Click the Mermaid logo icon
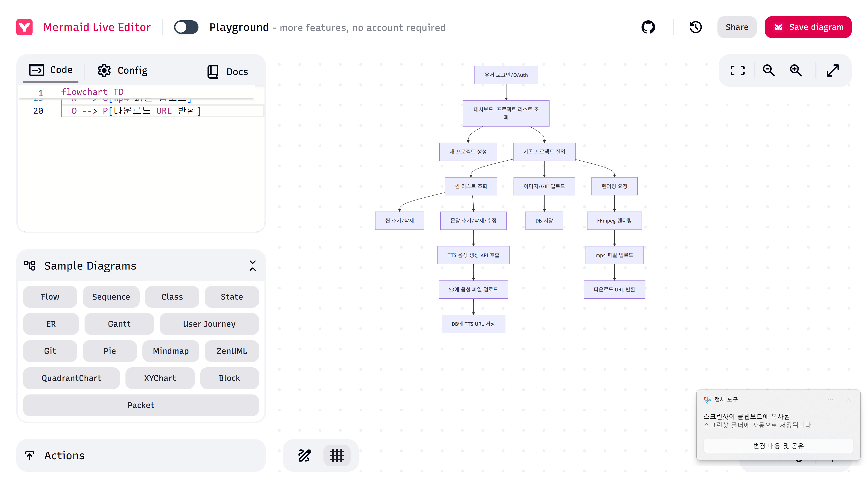The image size is (868, 488). coord(24,27)
